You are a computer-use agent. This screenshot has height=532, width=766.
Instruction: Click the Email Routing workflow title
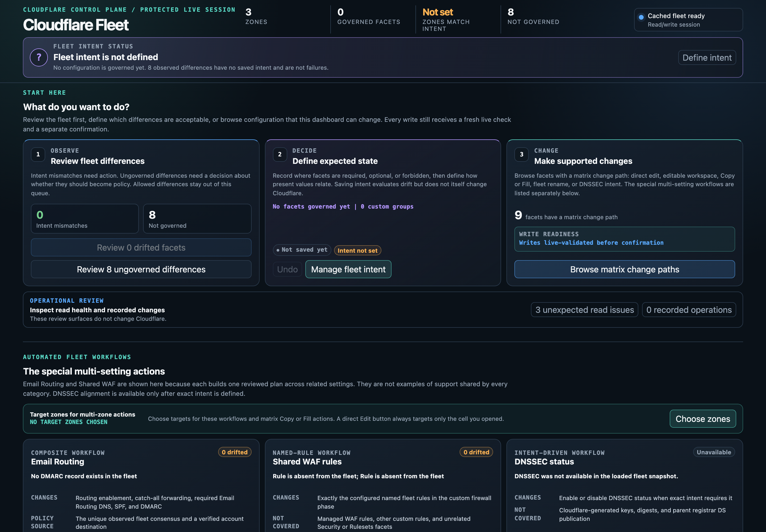pos(58,462)
